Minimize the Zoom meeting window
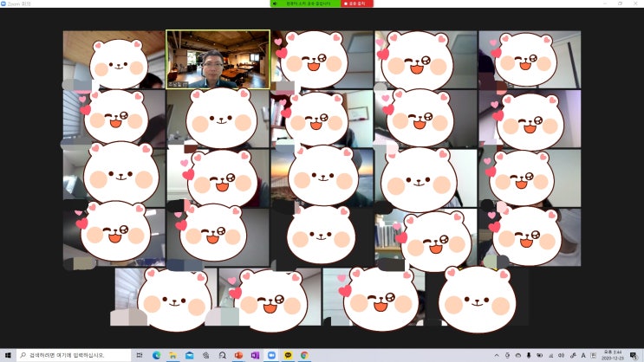The image size is (644, 362). click(x=605, y=3)
